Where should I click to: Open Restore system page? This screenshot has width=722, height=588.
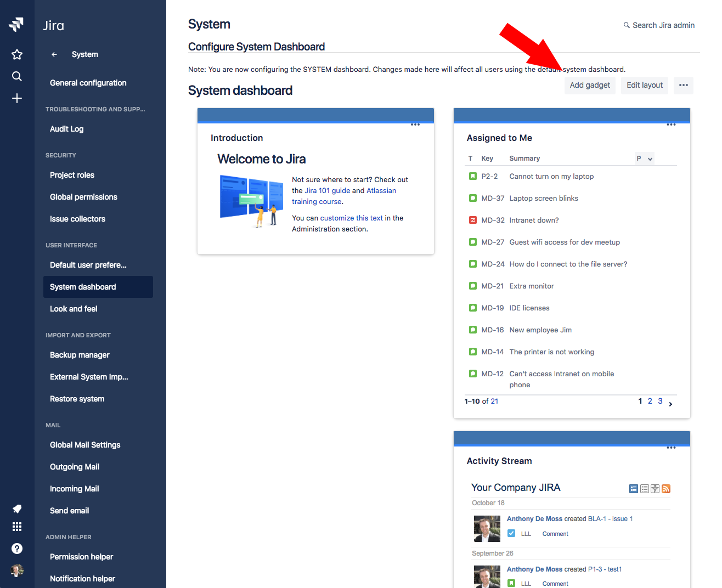pyautogui.click(x=77, y=399)
